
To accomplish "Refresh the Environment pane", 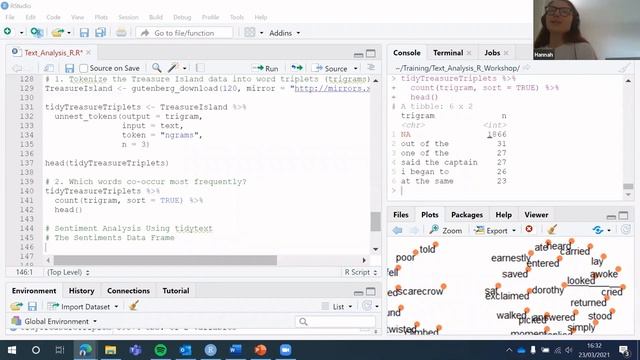I will (367, 306).
